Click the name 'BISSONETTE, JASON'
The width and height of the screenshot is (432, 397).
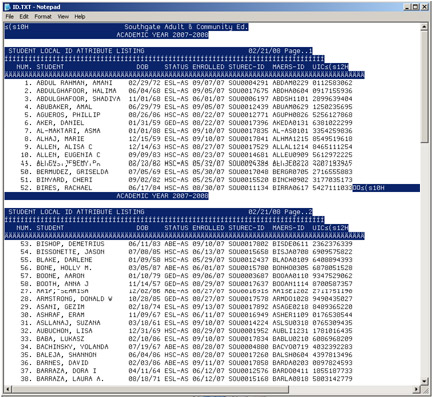coord(70,252)
